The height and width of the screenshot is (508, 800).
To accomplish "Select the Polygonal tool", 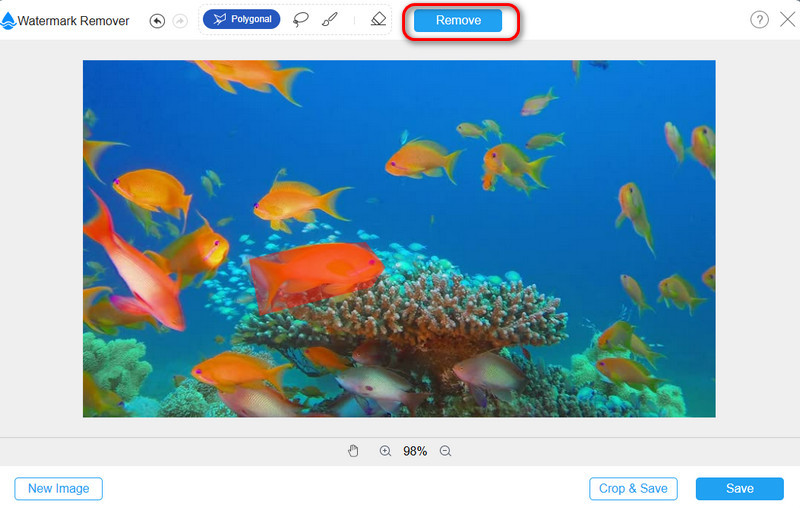I will [x=241, y=20].
